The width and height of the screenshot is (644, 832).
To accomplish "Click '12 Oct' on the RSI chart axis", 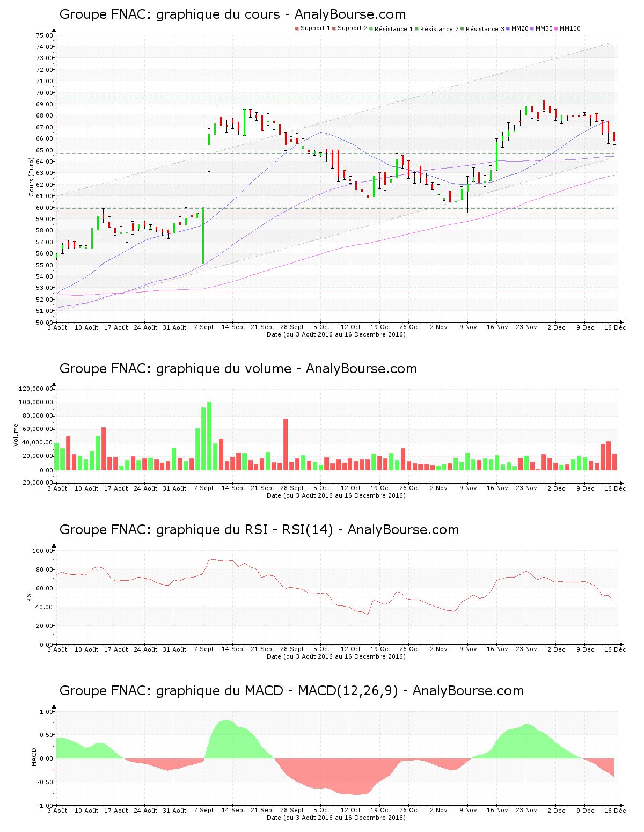I will tap(351, 649).
